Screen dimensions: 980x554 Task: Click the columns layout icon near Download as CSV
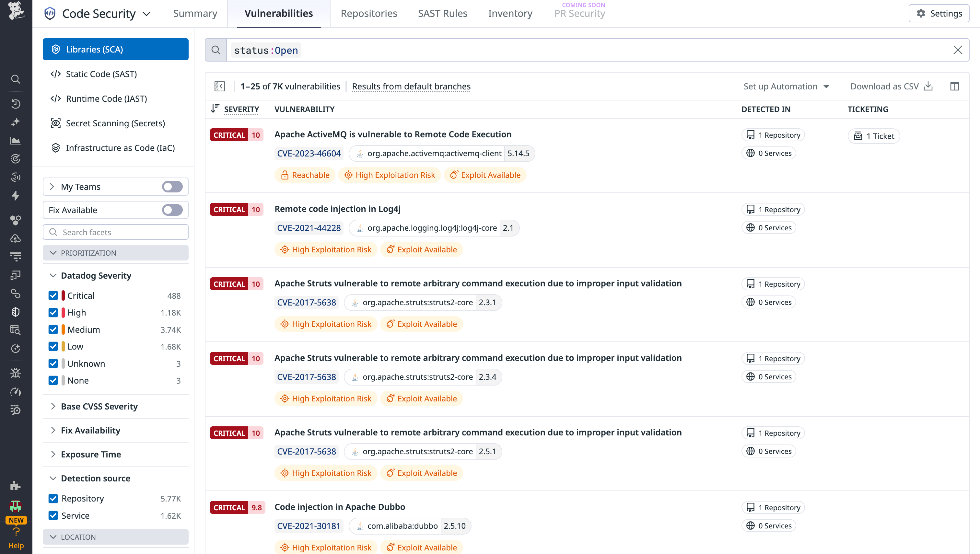955,87
